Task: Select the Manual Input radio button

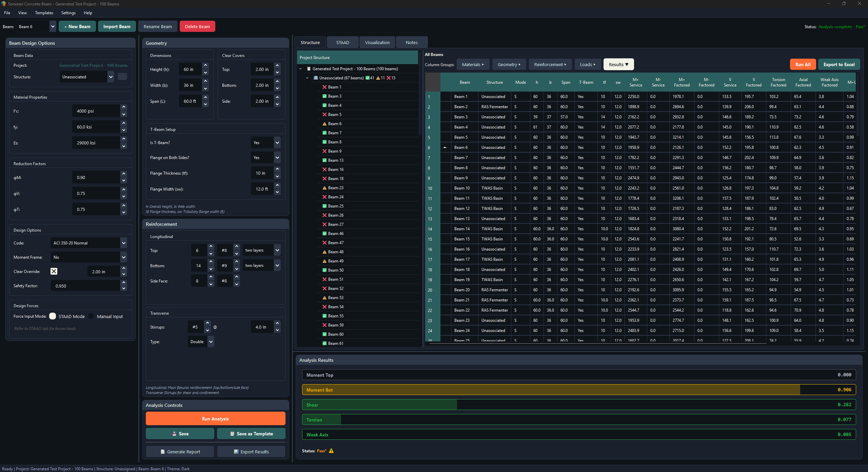Action: click(91, 316)
